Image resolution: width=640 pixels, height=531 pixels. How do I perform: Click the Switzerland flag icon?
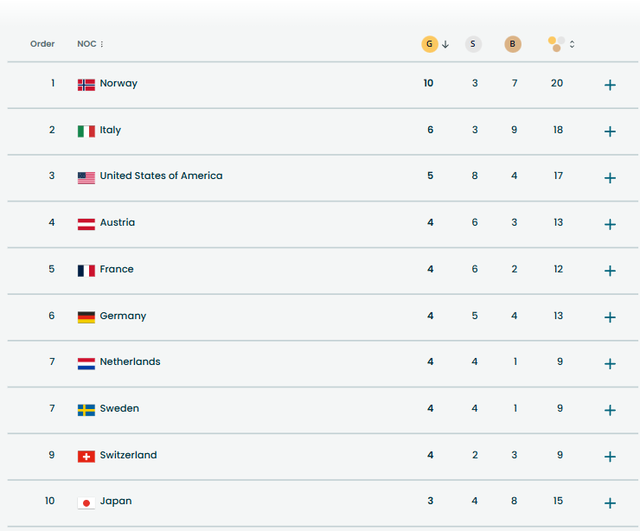click(86, 456)
